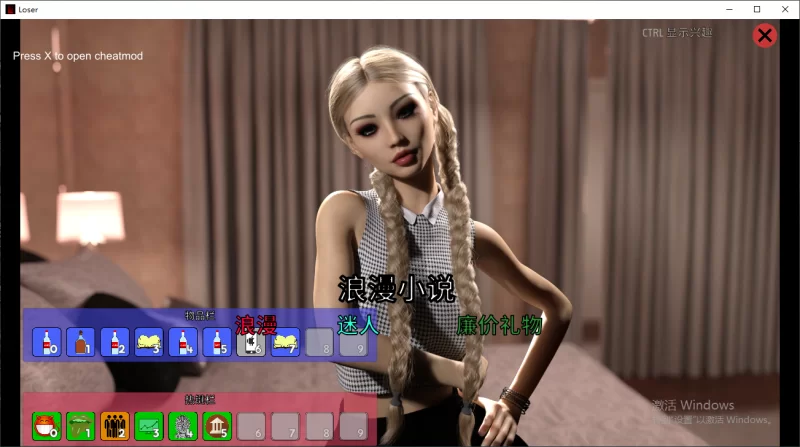The image size is (800, 447).
Task: Click the cyan 迷人 interest label
Action: coord(357,325)
